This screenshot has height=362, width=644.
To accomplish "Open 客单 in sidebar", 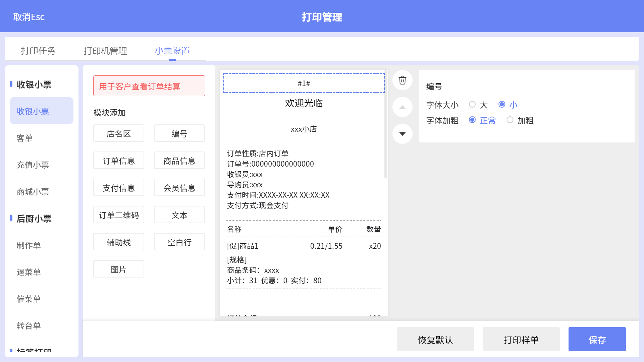I will point(42,138).
